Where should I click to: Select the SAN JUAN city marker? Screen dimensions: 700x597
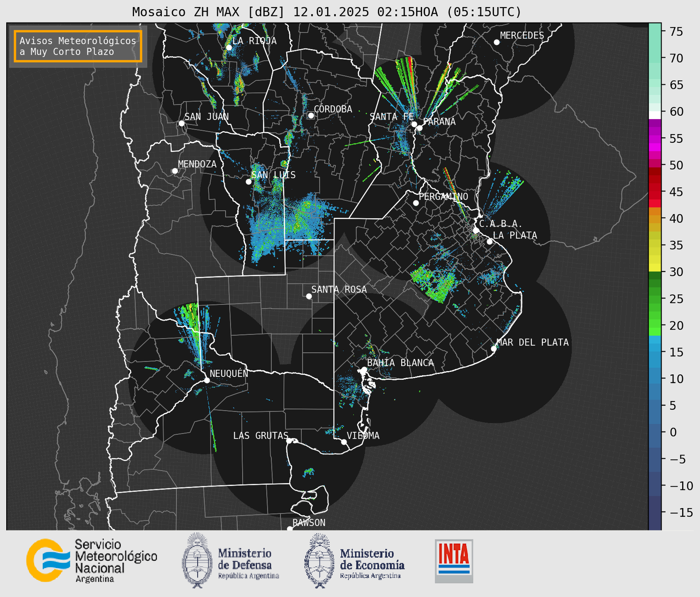coord(181,123)
